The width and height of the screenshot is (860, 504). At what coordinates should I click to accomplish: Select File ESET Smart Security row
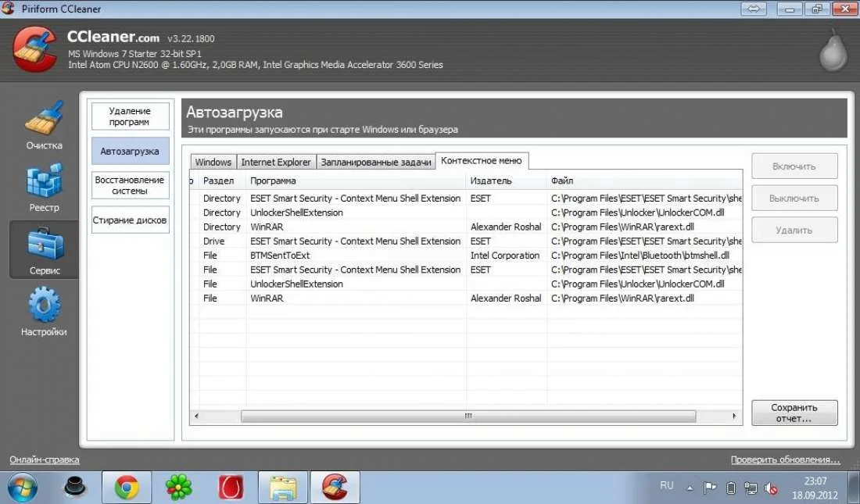(x=466, y=270)
